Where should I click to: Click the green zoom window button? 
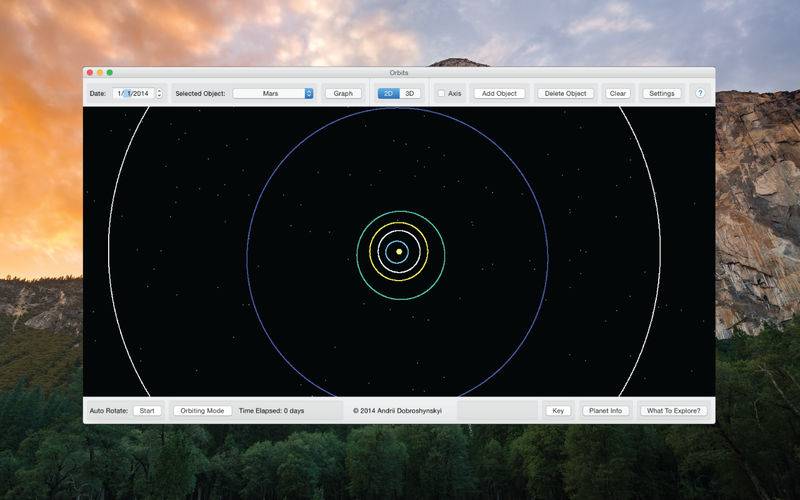point(110,73)
